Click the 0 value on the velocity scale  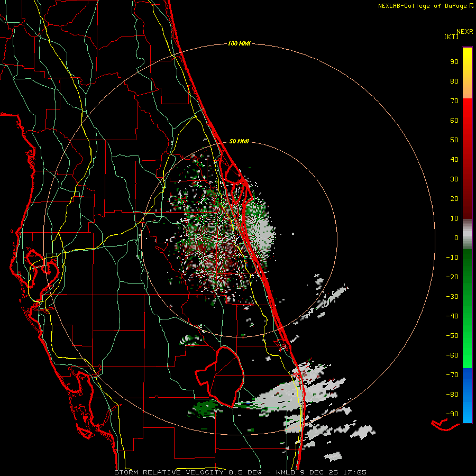456,237
